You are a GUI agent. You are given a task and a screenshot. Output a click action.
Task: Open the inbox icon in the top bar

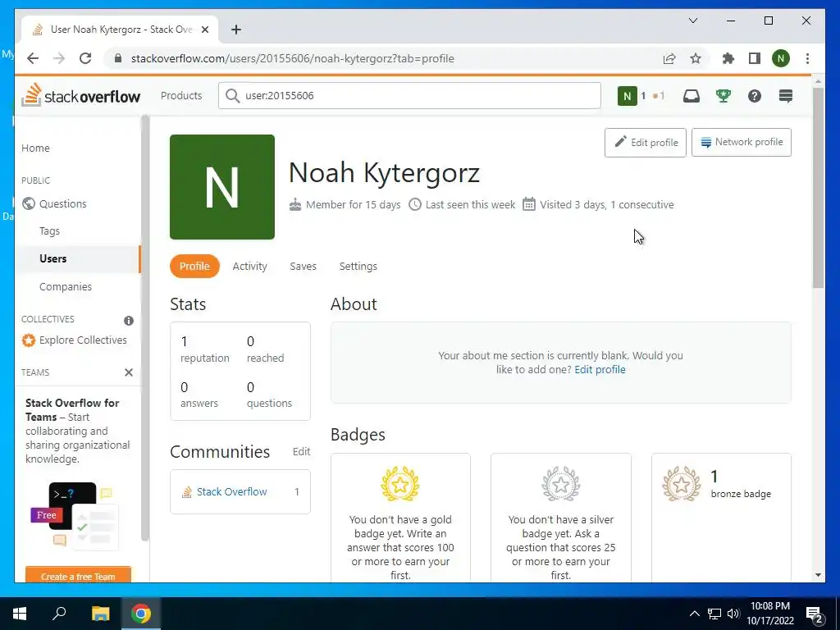click(691, 96)
